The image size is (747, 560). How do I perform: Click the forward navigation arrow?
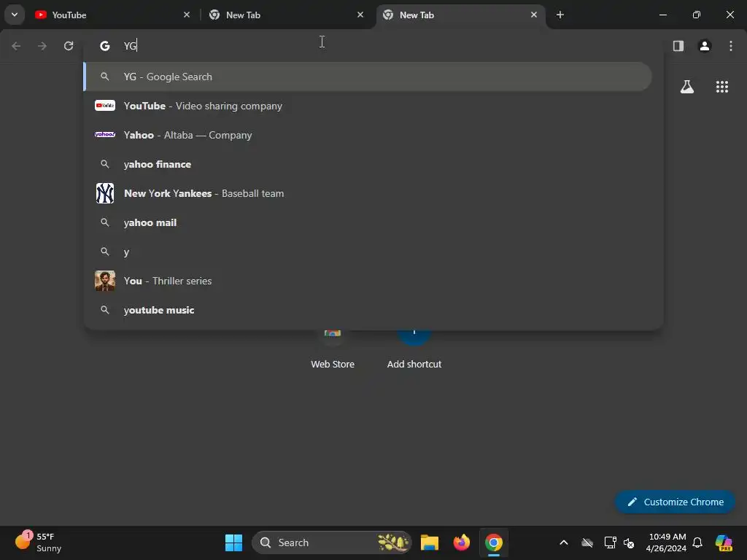pyautogui.click(x=42, y=46)
